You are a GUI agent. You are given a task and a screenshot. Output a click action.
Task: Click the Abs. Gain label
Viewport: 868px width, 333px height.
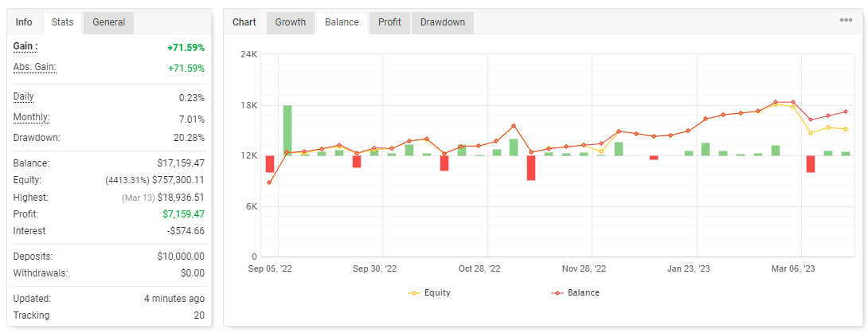coord(35,67)
